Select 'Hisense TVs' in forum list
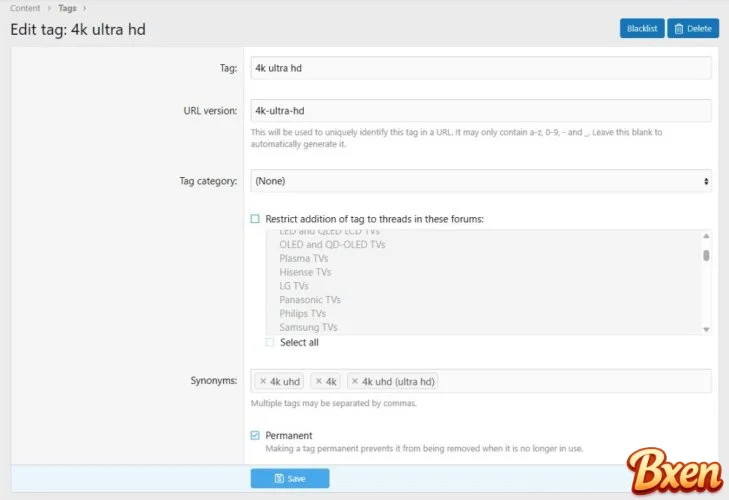Screen dimensions: 729x500 coord(305,272)
